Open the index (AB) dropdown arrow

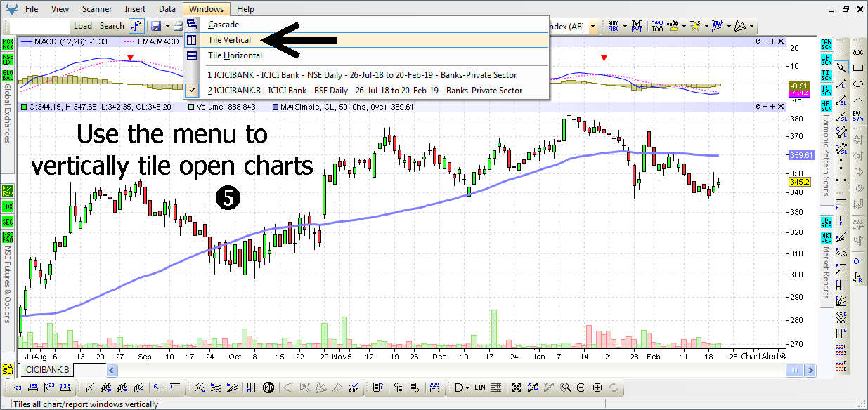click(594, 26)
